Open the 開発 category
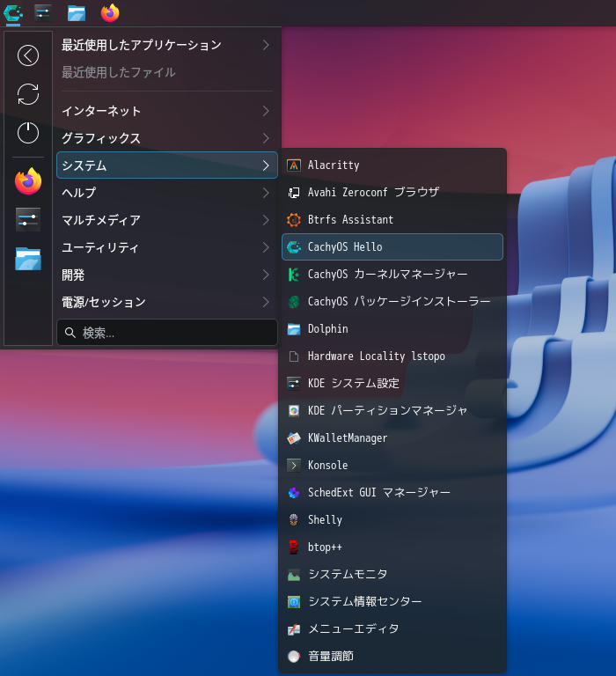Viewport: 616px width, 676px height. pos(167,275)
